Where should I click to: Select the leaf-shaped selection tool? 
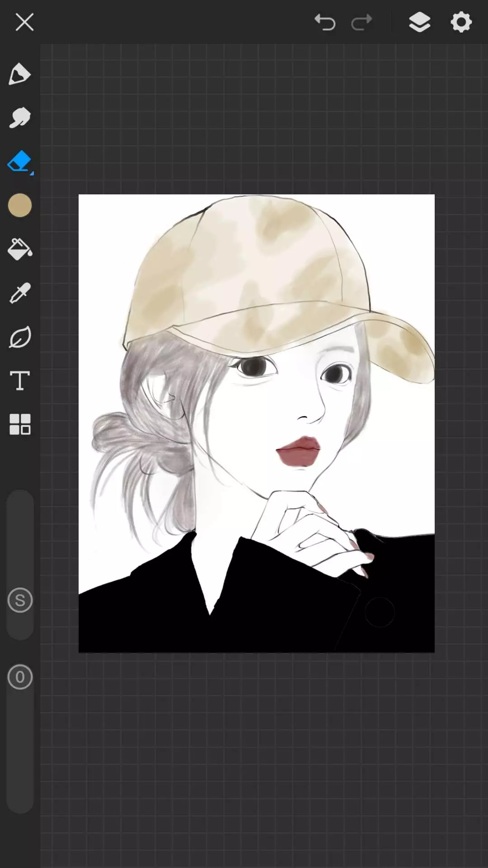(20, 337)
